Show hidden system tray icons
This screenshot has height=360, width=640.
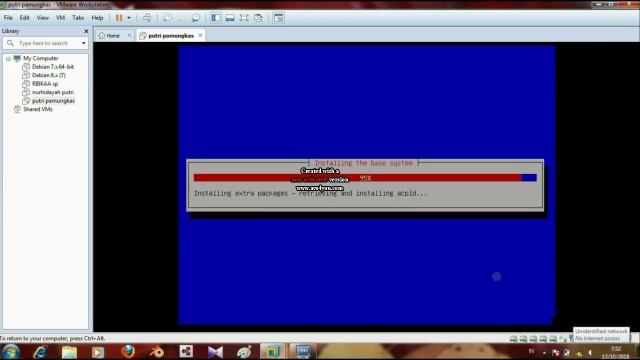coord(544,353)
